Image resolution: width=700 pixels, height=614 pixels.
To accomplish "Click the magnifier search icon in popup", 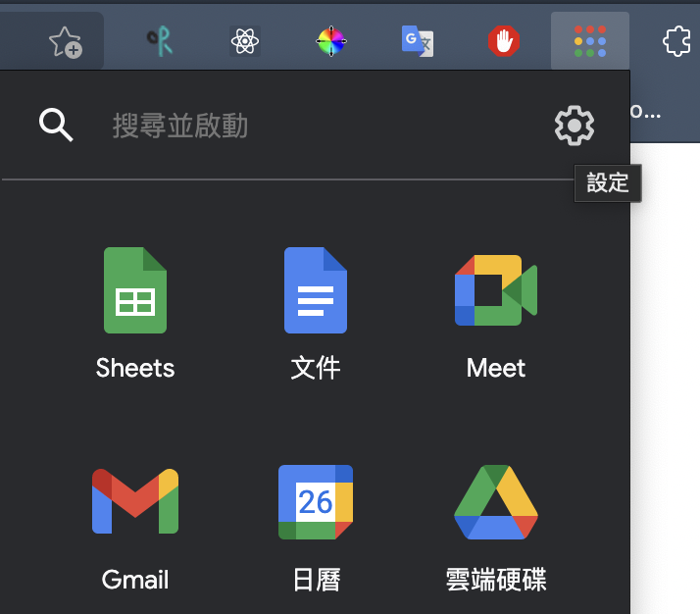I will [56, 125].
